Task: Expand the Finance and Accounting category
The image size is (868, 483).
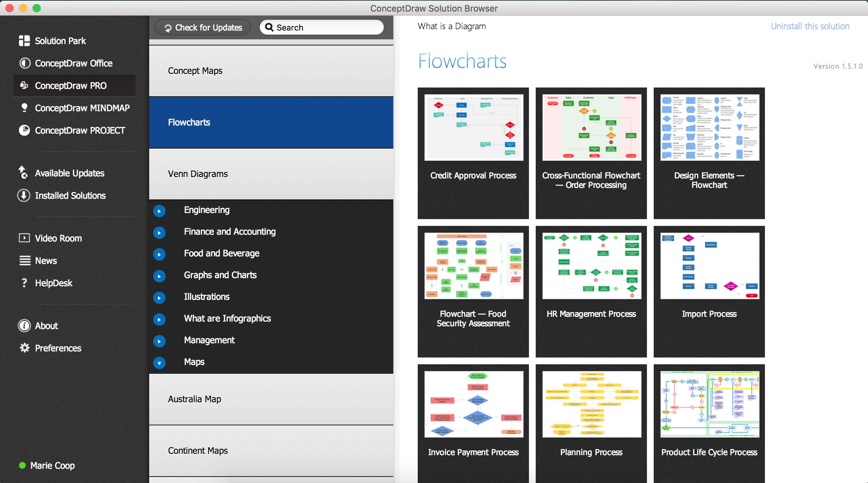Action: (x=159, y=232)
